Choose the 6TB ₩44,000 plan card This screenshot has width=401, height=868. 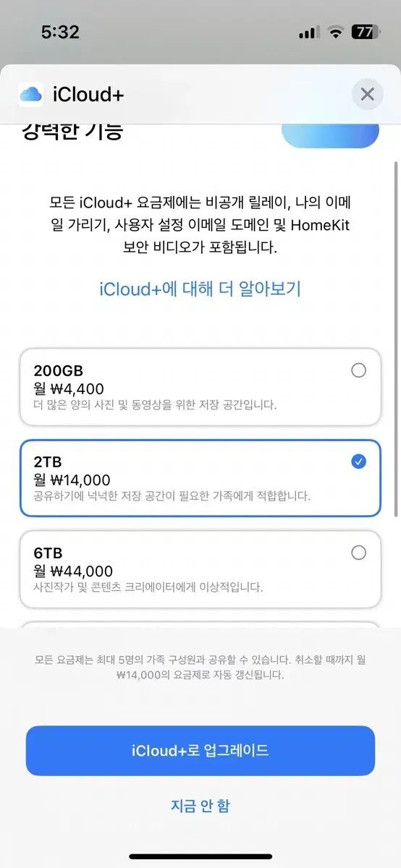(200, 569)
